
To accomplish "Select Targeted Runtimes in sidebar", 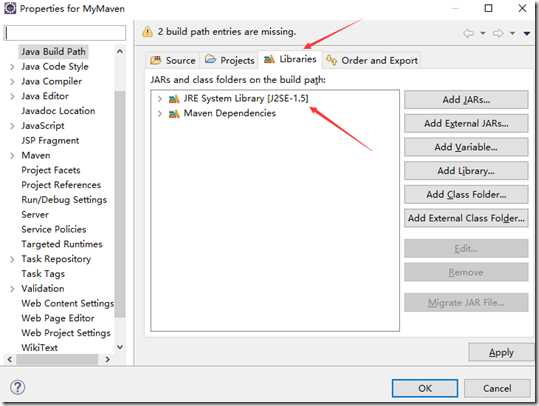I will pyautogui.click(x=62, y=244).
